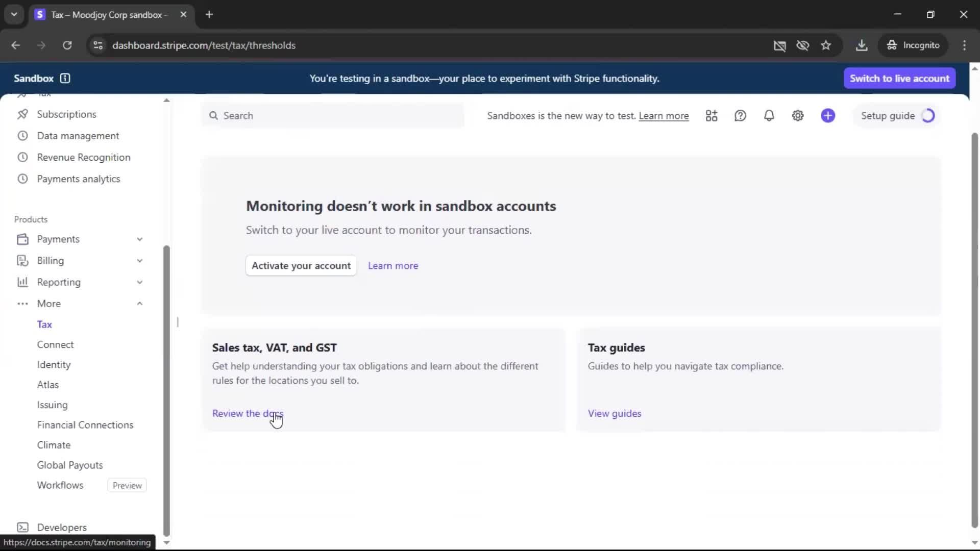Open the View guides link

tap(614, 413)
